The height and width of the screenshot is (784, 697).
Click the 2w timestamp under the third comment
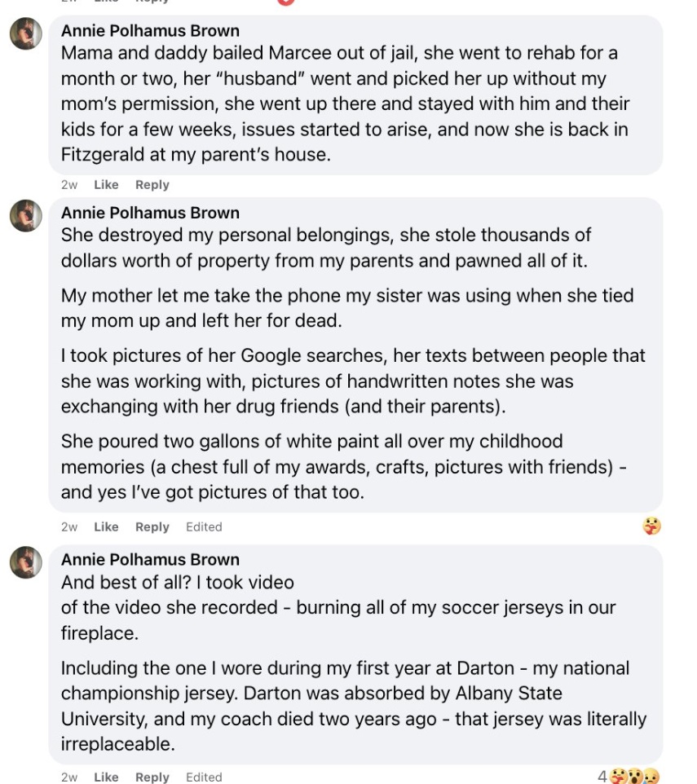[x=68, y=777]
